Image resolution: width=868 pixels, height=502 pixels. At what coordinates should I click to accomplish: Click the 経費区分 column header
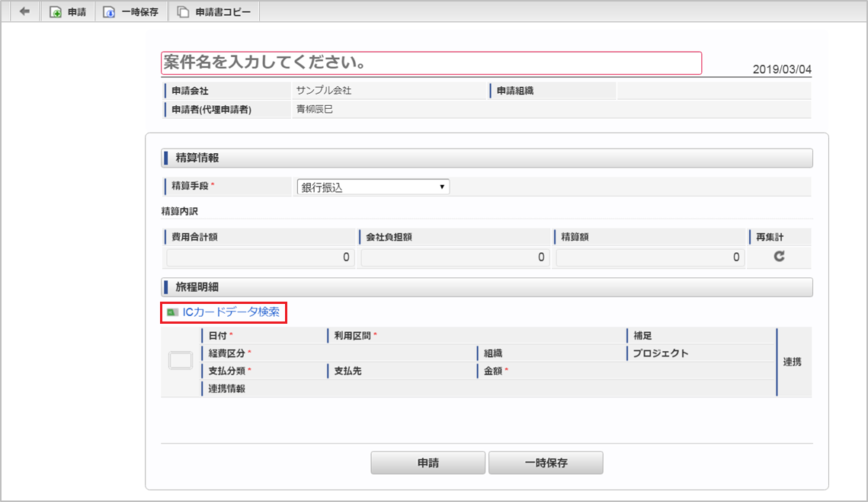[226, 353]
